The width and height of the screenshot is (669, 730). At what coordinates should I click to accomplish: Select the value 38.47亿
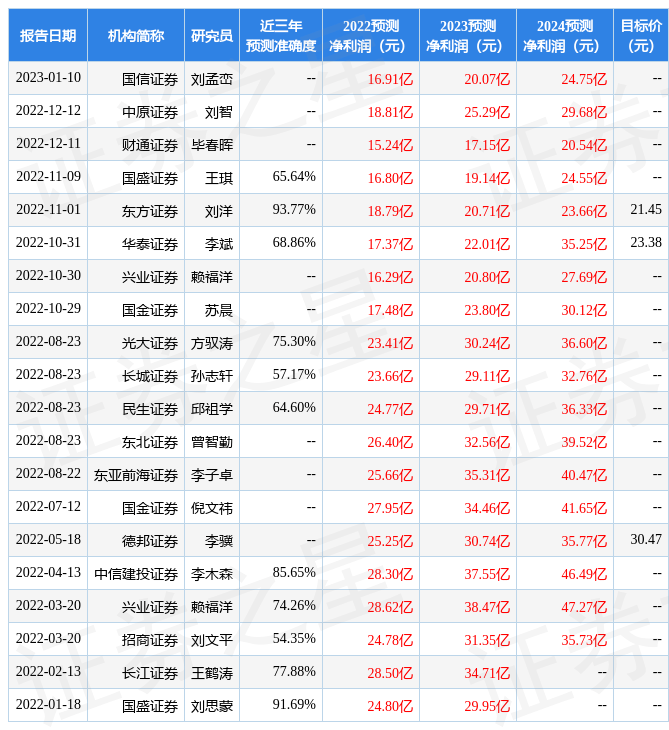click(487, 608)
